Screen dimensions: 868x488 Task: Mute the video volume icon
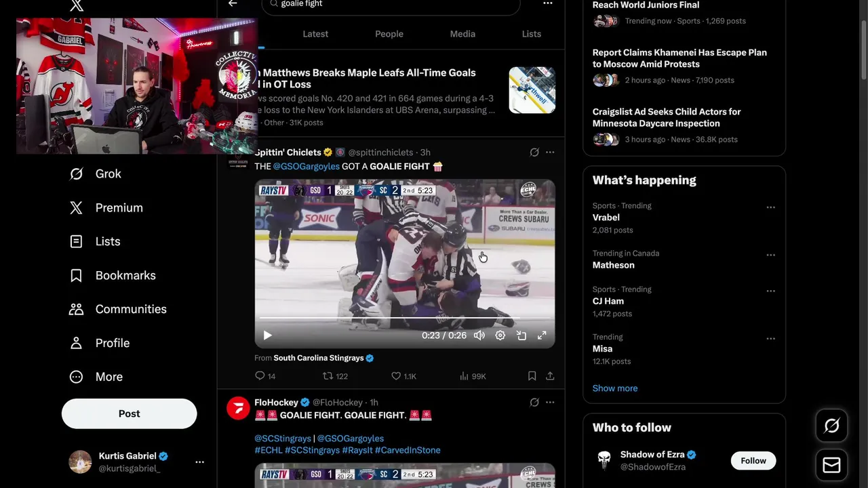tap(479, 335)
